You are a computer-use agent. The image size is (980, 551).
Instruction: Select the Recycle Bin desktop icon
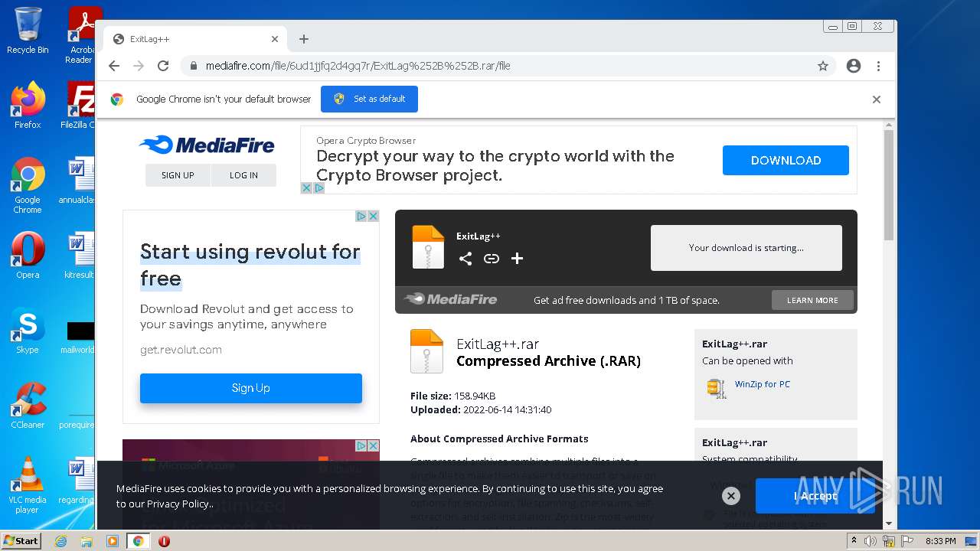28,31
